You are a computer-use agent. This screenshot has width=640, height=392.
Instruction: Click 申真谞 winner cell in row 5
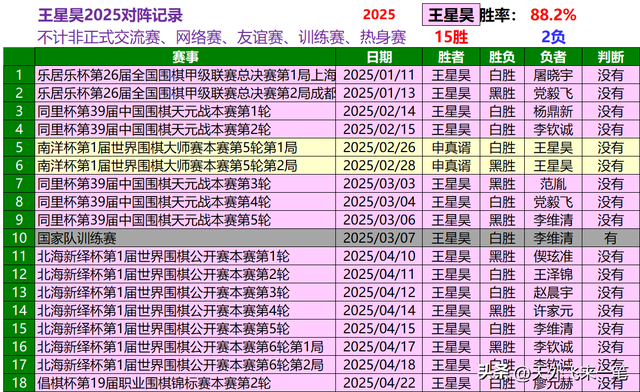pyautogui.click(x=451, y=147)
